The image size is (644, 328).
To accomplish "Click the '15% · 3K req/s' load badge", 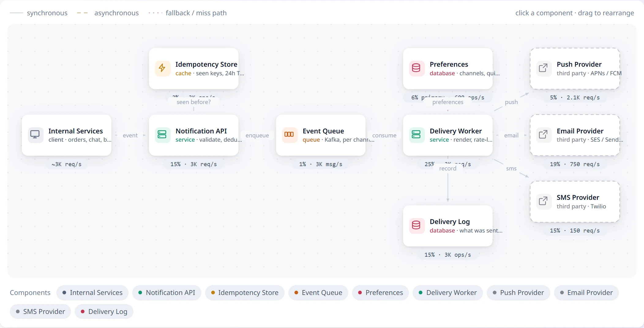I will [194, 164].
